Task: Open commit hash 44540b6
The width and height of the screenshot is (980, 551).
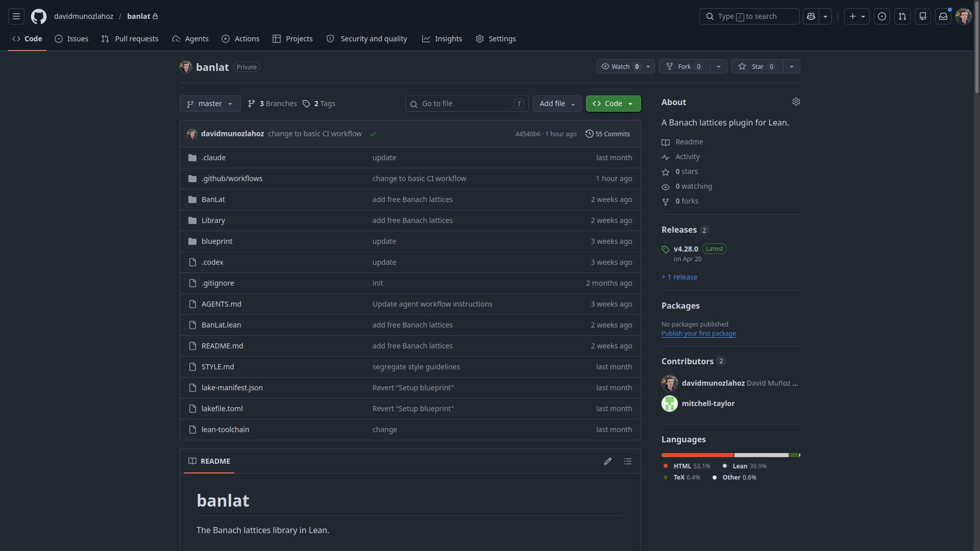Action: pos(528,134)
